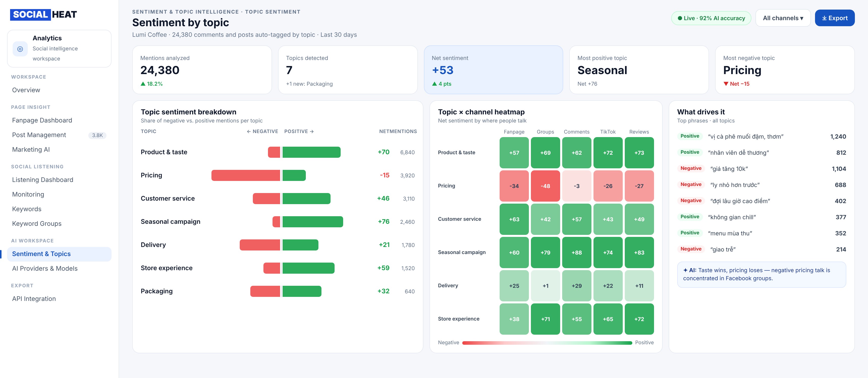Click the Analytics workspace target icon
The width and height of the screenshot is (868, 378).
tap(20, 49)
